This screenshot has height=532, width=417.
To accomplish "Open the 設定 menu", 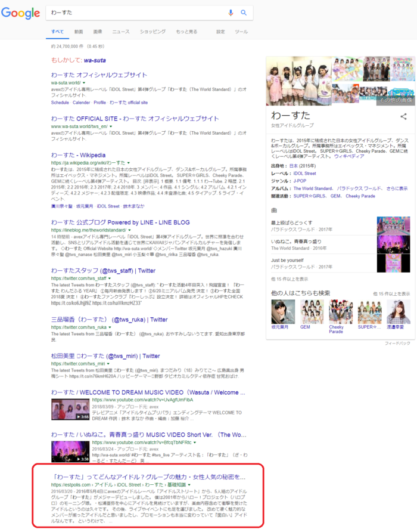I will (220, 32).
